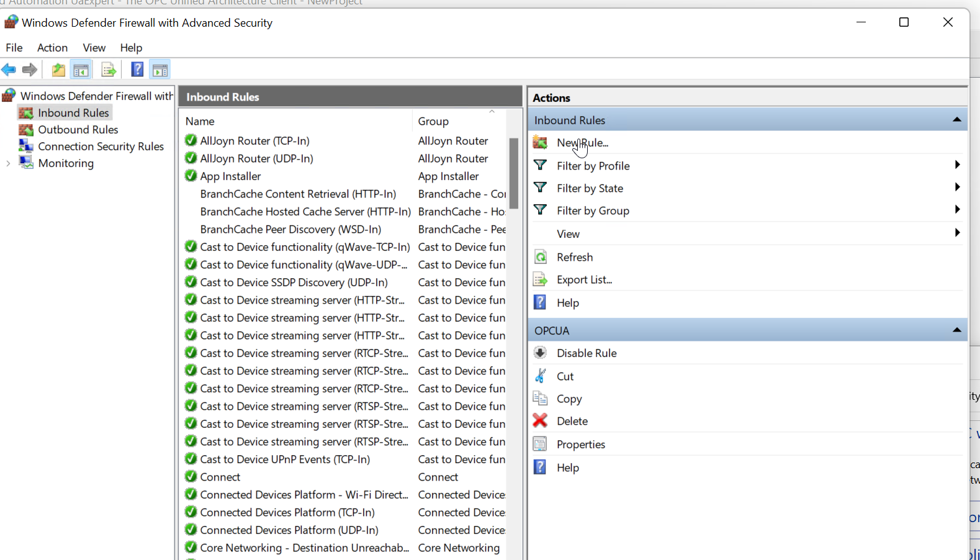Collapse the OPCUA actions section
980x560 pixels.
(956, 330)
